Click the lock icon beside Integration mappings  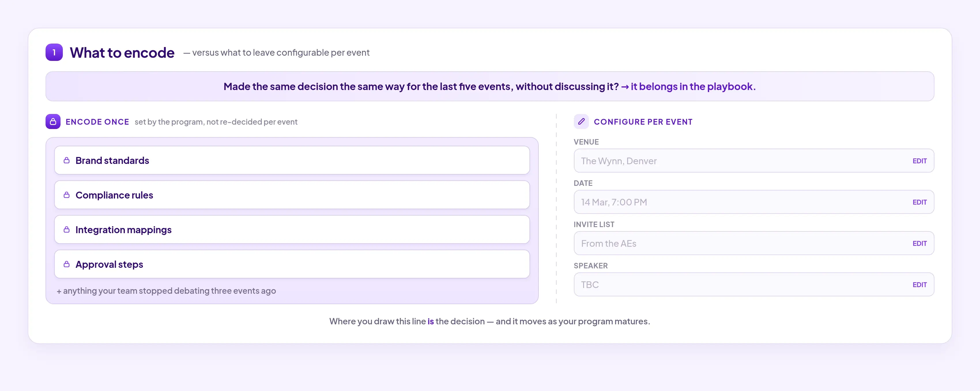67,230
